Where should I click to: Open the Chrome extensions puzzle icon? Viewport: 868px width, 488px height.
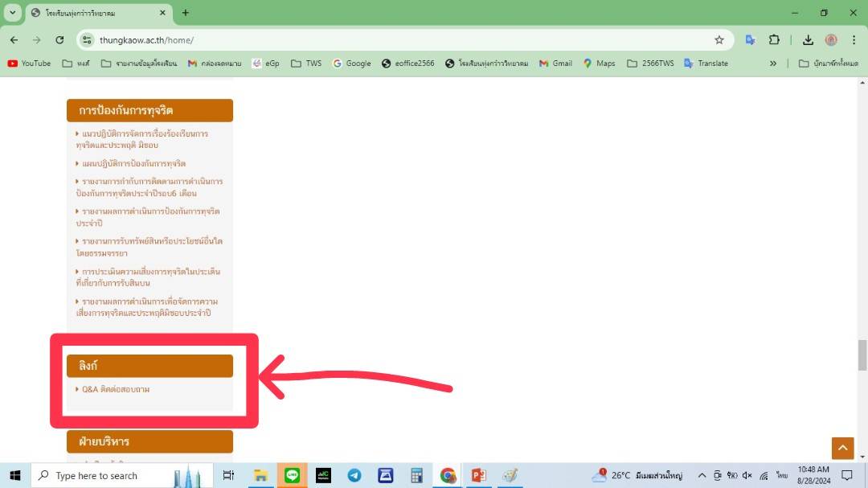[774, 39]
